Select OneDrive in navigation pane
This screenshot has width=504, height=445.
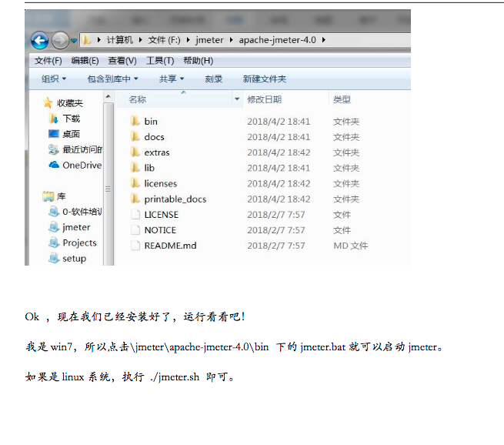coord(82,166)
